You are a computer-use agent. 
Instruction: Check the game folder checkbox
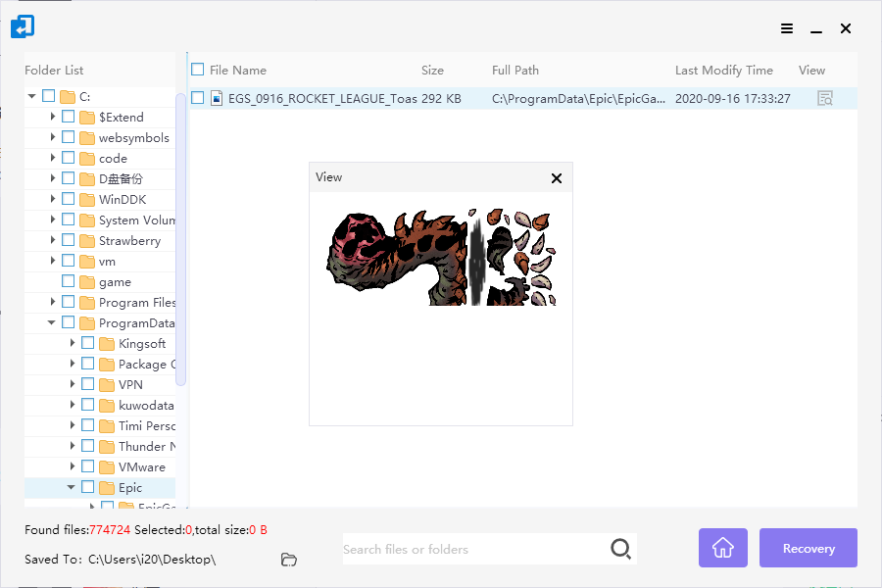tap(68, 281)
